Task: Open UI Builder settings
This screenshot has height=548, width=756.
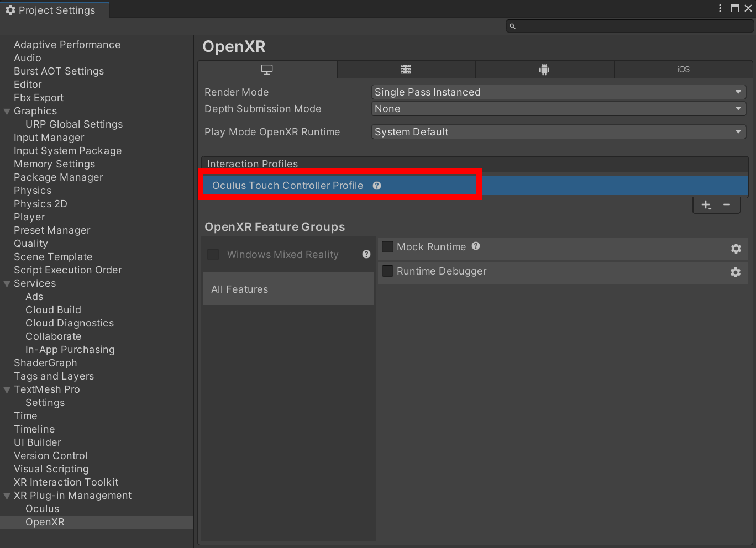Action: tap(38, 442)
